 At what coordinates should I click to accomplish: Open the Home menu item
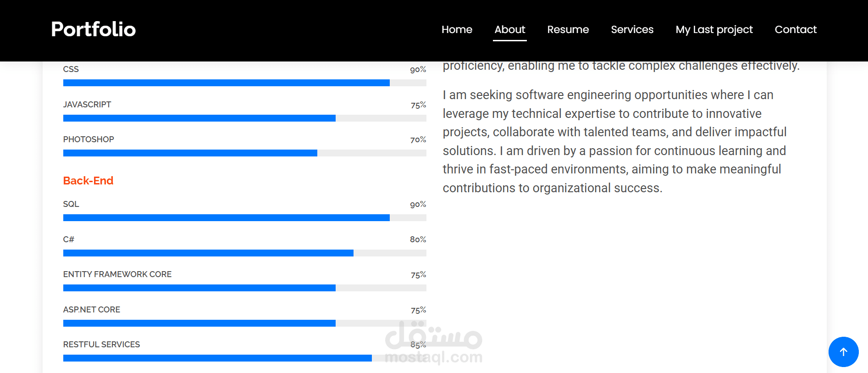457,29
